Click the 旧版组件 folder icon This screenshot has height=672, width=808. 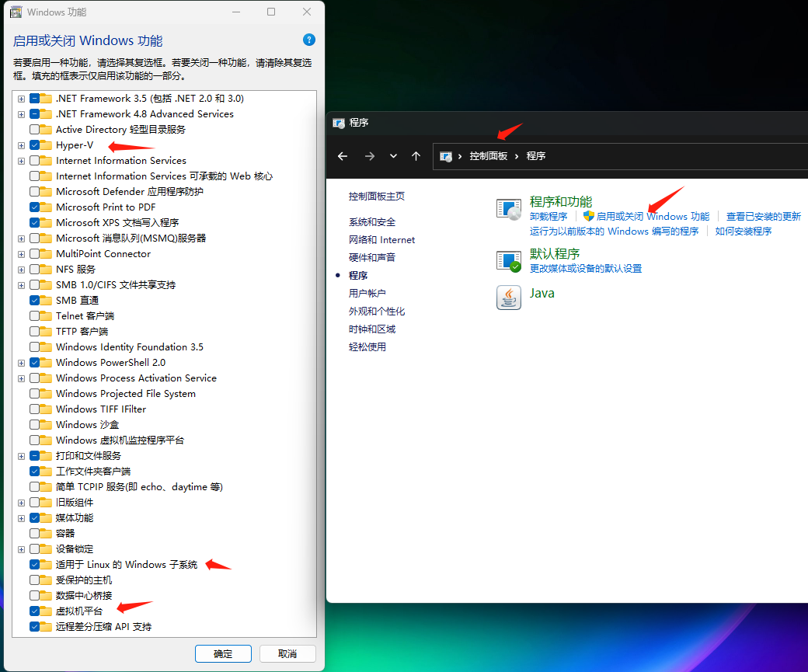tap(47, 503)
